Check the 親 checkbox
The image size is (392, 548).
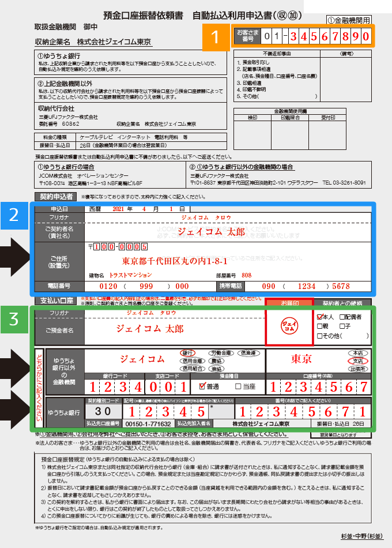point(319,326)
